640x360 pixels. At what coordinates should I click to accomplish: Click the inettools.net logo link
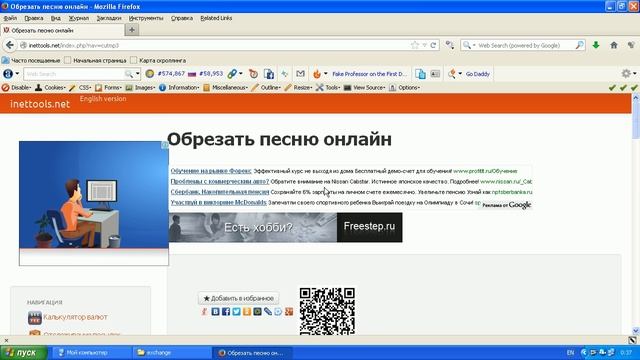click(x=40, y=104)
